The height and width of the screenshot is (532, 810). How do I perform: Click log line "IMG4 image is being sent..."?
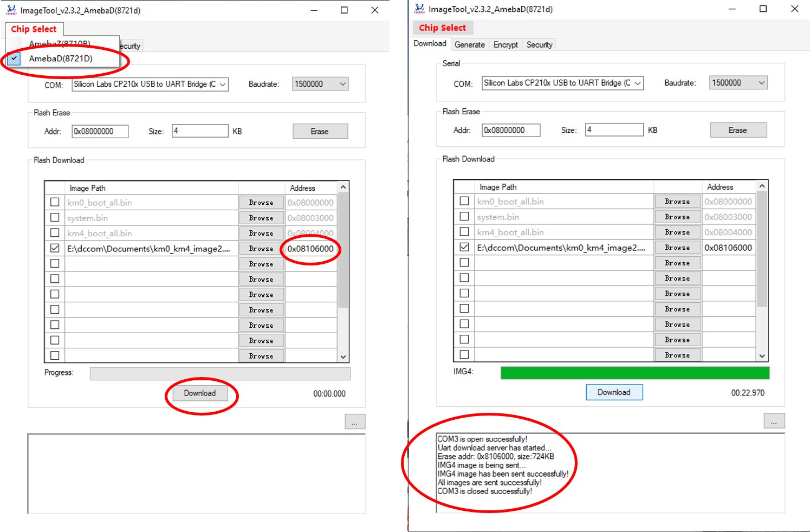(x=482, y=465)
